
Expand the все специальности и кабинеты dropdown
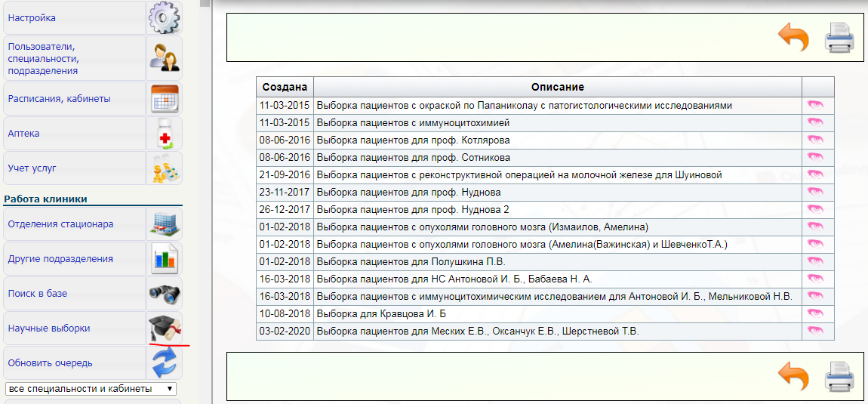pos(91,389)
